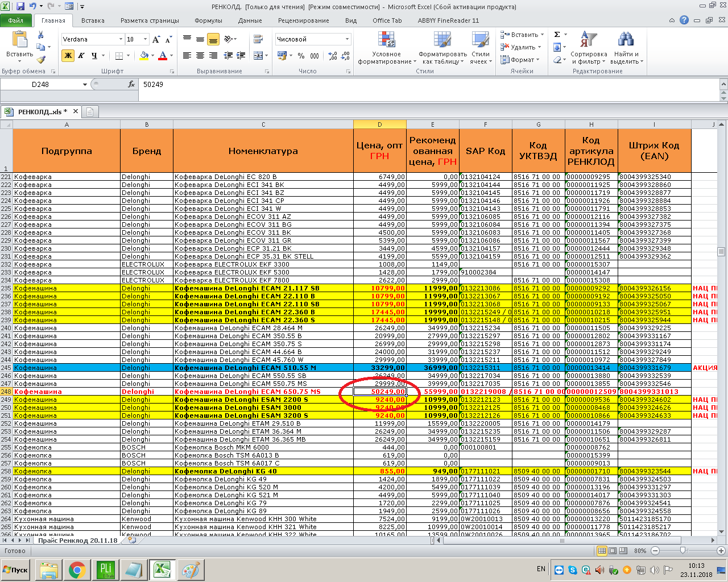Image resolution: width=728 pixels, height=582 pixels.
Task: Open Условное форматирование dropdown
Action: (386, 48)
